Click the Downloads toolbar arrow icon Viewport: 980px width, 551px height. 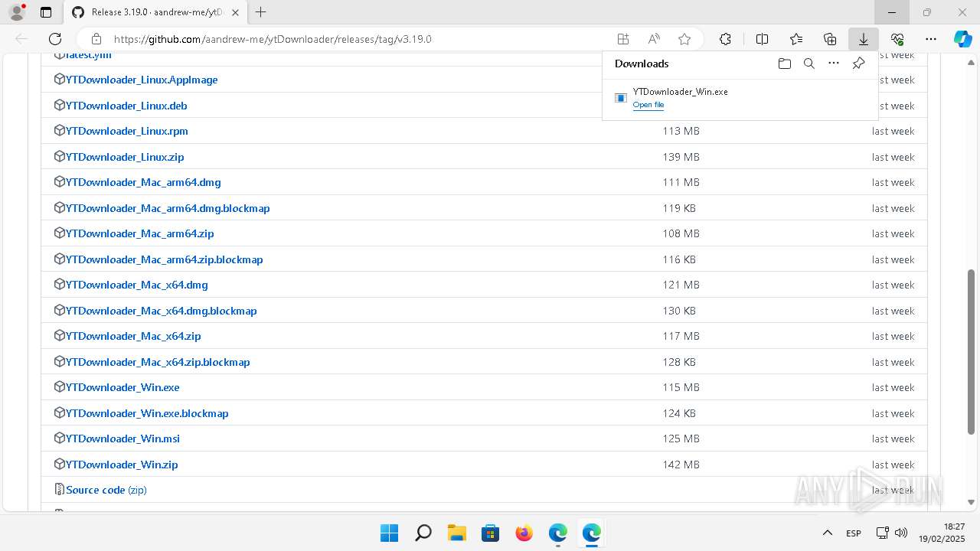[x=864, y=39]
